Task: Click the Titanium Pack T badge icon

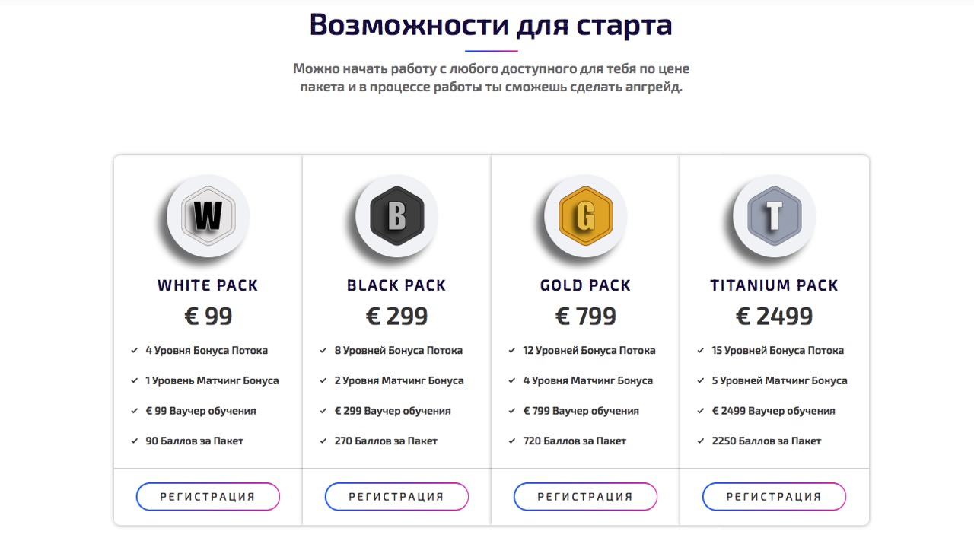Action: [x=774, y=216]
